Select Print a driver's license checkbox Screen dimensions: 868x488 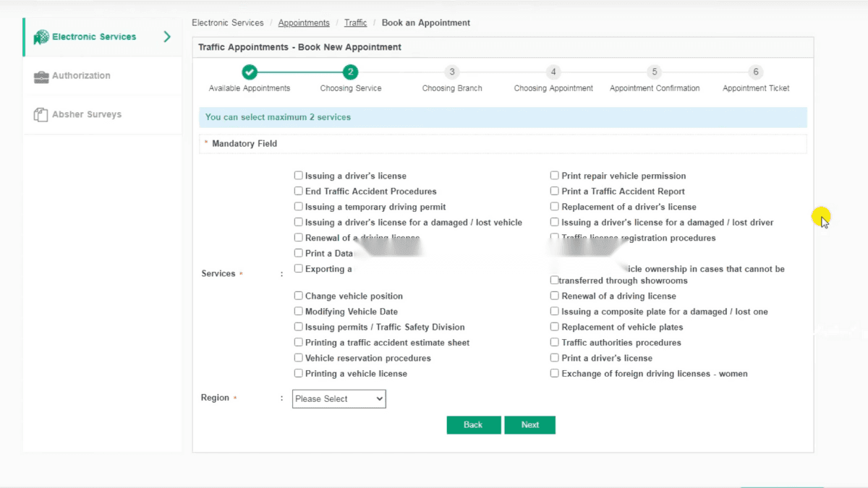555,358
